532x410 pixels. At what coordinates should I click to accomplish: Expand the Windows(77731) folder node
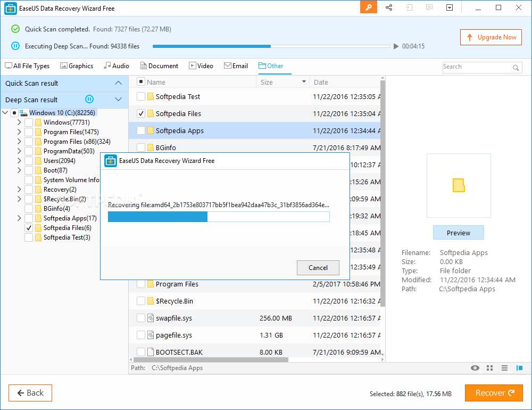[x=19, y=122]
